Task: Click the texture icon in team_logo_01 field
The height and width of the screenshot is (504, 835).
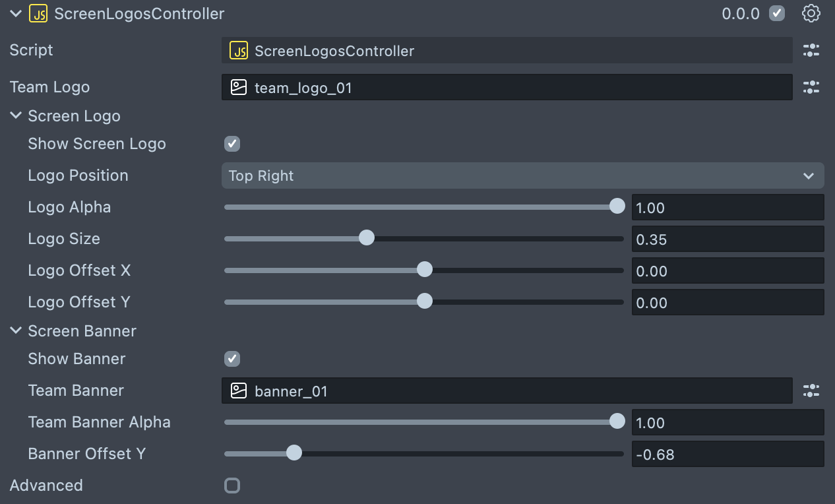Action: tap(239, 87)
